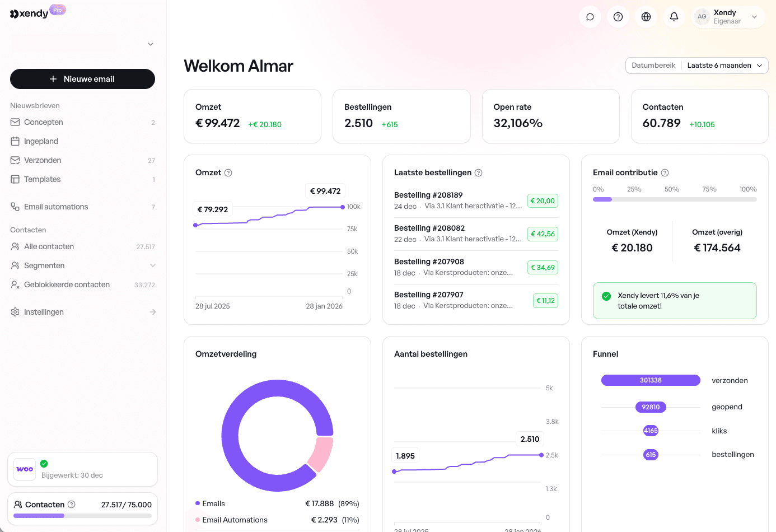Click the help question mark icon

coord(618,16)
